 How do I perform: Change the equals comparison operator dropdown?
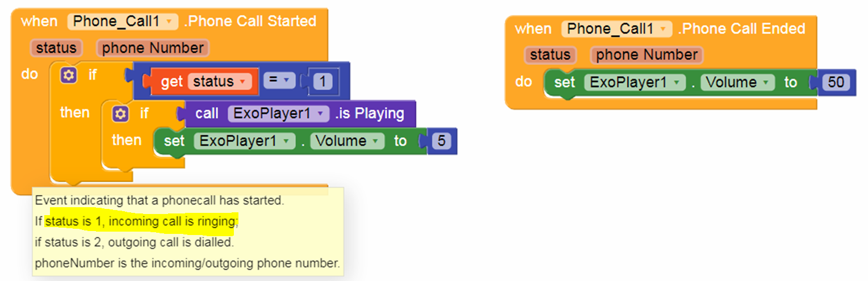[278, 81]
